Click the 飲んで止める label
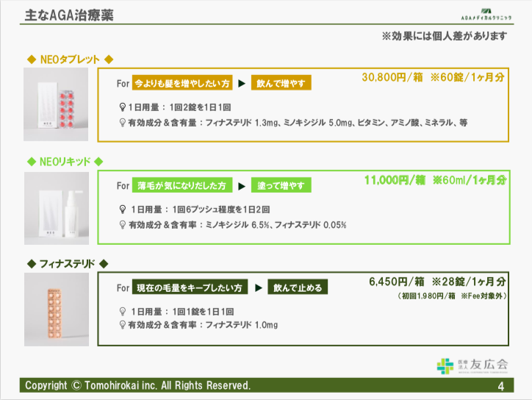Screen dimensions: 532x400 pyautogui.click(x=298, y=287)
